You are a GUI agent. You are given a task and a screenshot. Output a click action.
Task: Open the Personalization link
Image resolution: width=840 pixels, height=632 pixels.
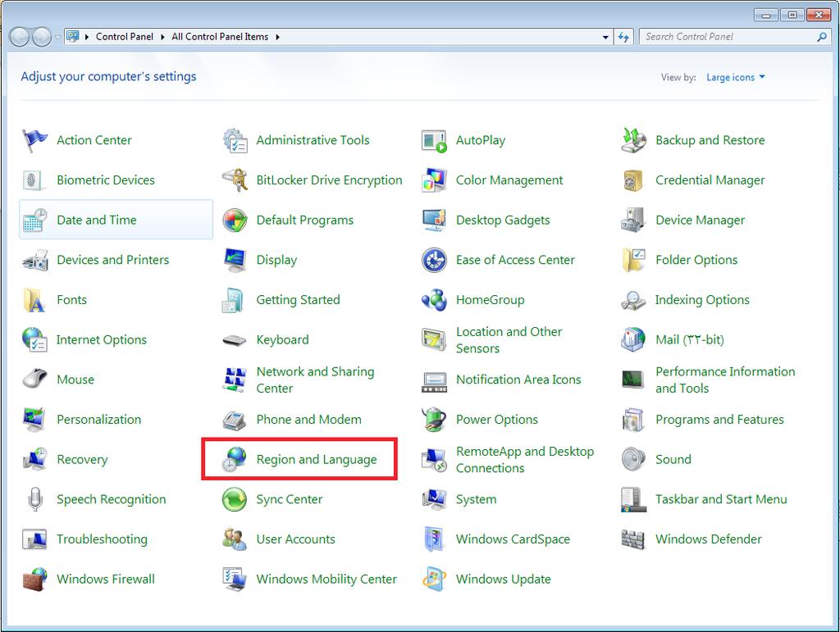(x=98, y=420)
